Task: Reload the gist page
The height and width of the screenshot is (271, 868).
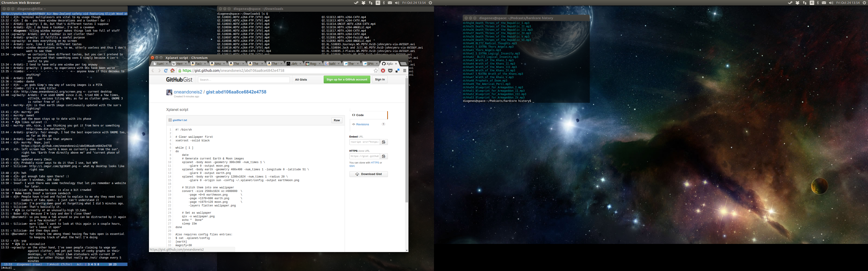Action: tap(166, 71)
